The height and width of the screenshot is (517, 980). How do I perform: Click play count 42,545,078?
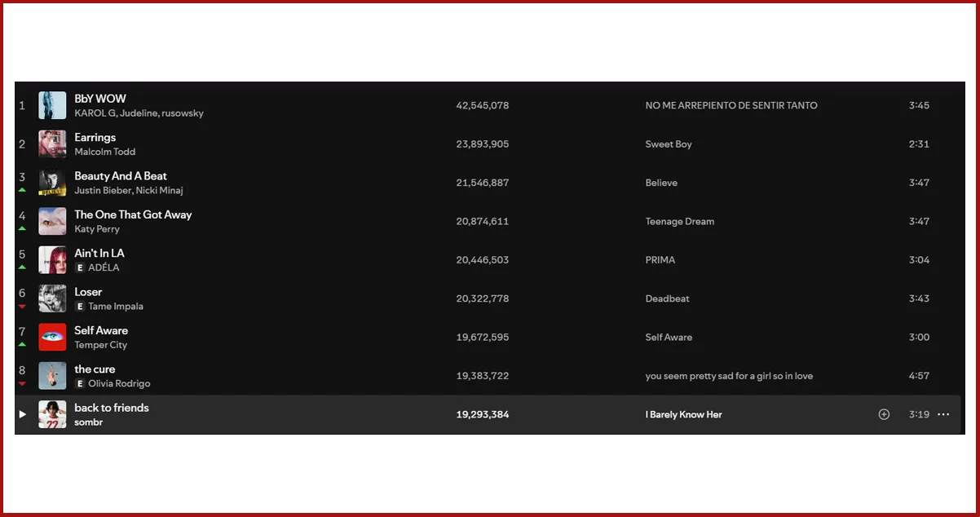point(483,105)
